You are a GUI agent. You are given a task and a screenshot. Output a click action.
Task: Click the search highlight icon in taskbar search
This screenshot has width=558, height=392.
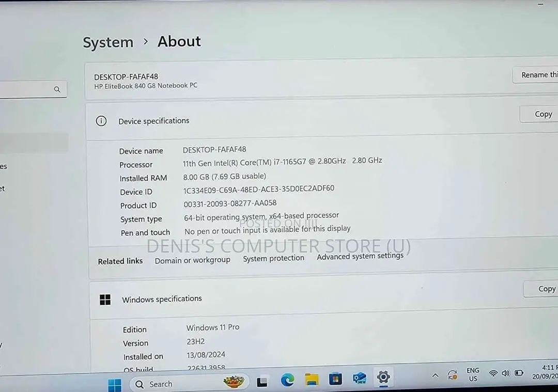tap(234, 382)
